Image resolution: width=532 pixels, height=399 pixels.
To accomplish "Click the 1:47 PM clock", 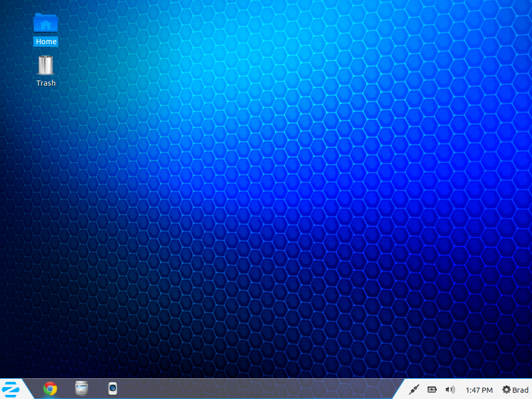I will 479,390.
